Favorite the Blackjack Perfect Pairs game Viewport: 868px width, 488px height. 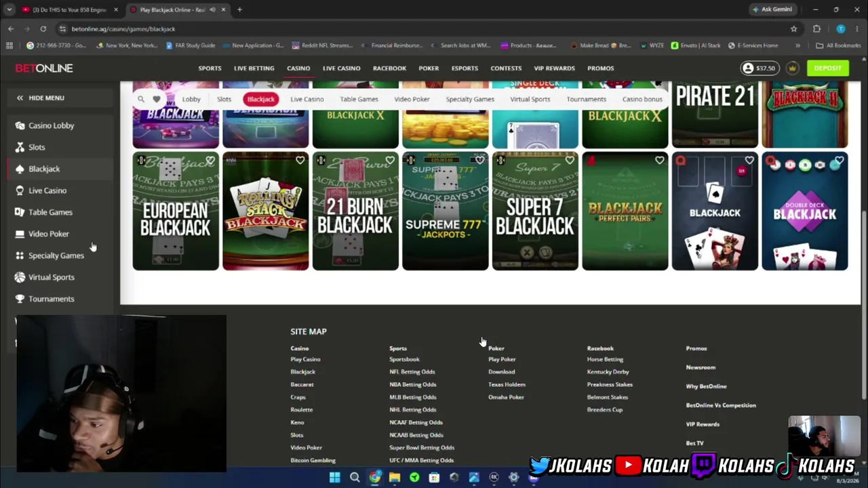659,161
